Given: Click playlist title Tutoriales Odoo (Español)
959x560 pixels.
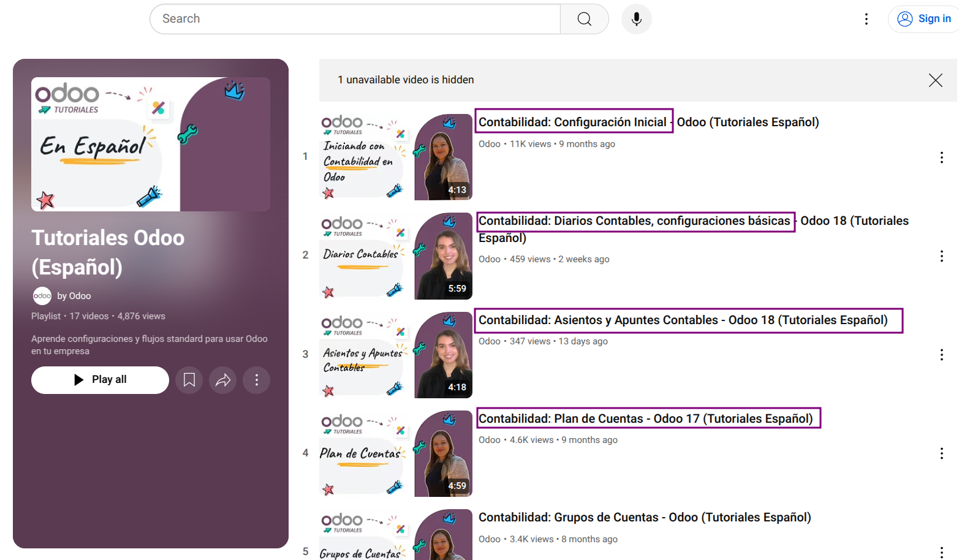Looking at the screenshot, I should 108,252.
